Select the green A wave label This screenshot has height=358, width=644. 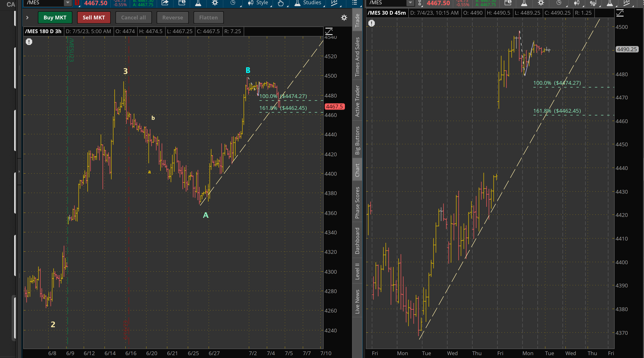click(206, 215)
